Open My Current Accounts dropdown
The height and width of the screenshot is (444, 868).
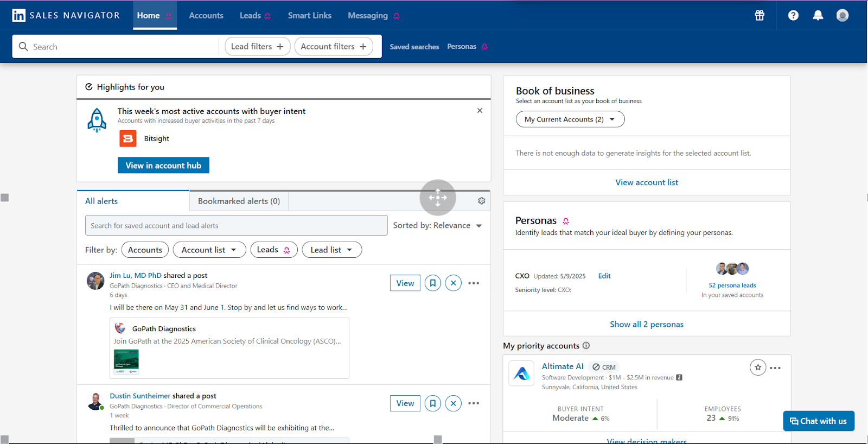point(570,119)
